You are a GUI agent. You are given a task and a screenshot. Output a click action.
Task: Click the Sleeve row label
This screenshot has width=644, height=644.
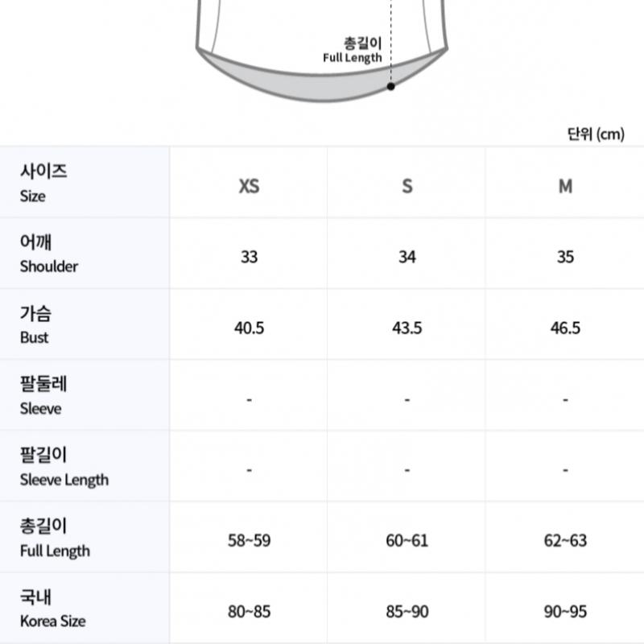point(41,397)
